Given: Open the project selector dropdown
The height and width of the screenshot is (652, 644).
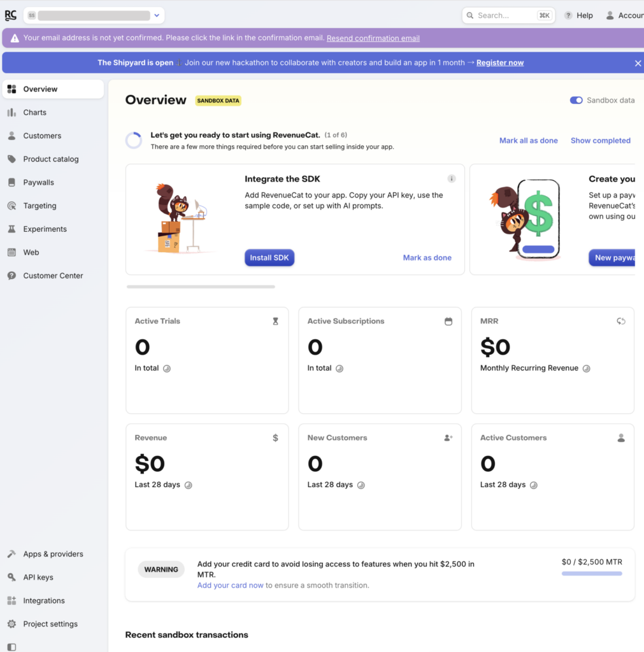Looking at the screenshot, I should [x=94, y=15].
